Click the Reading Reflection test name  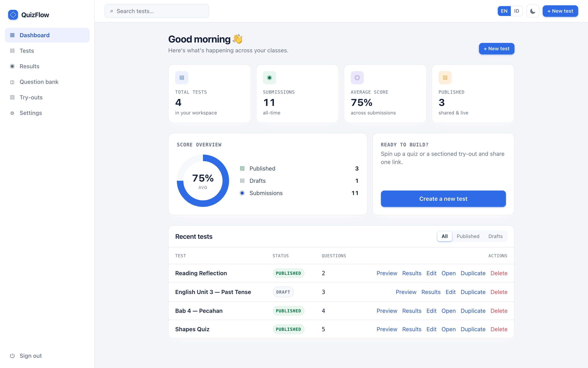click(x=201, y=273)
